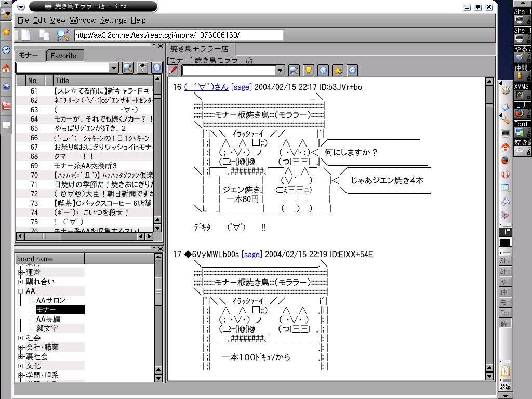
Task: Click the blue reload icon in thread list toolbar
Action: (x=157, y=68)
